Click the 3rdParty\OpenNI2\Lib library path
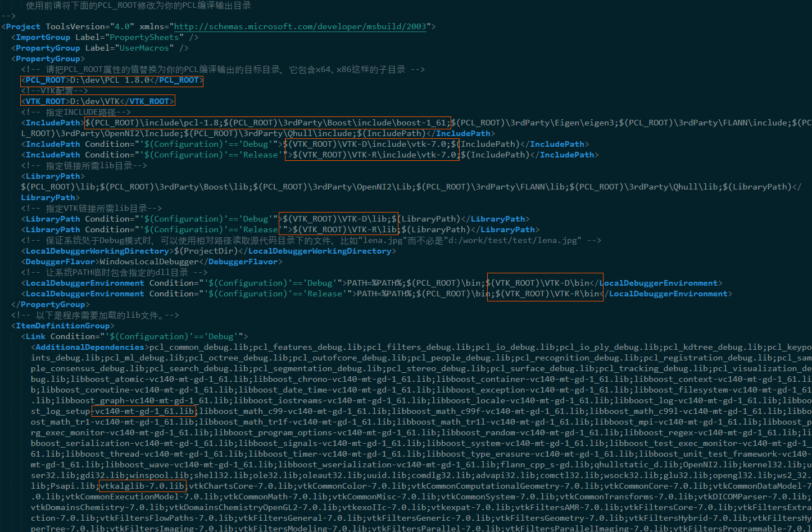Screen dimensions: 812x532 (332, 187)
